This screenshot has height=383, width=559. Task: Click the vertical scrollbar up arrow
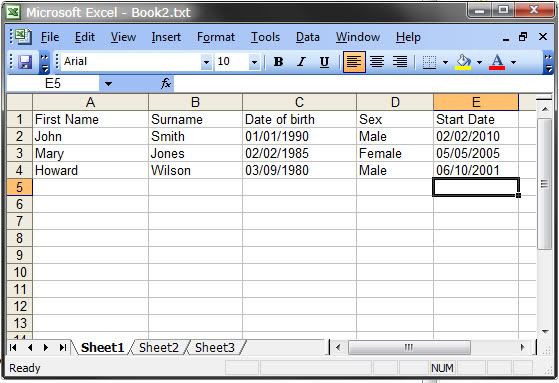click(x=545, y=109)
